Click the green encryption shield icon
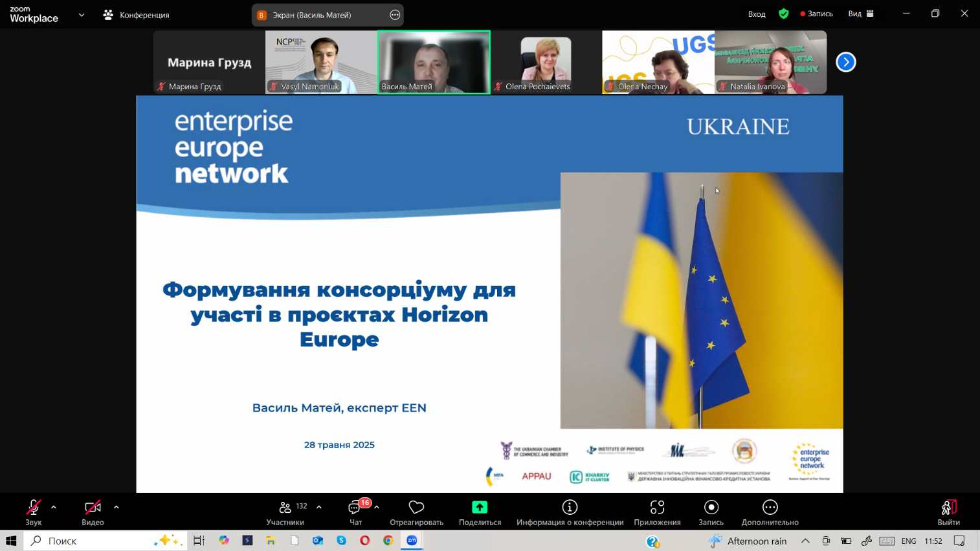The width and height of the screenshot is (980, 551). [784, 14]
